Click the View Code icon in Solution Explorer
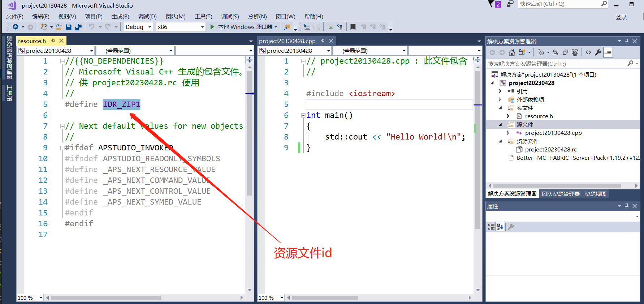Screen dimensions: 644x304 [x=588, y=52]
